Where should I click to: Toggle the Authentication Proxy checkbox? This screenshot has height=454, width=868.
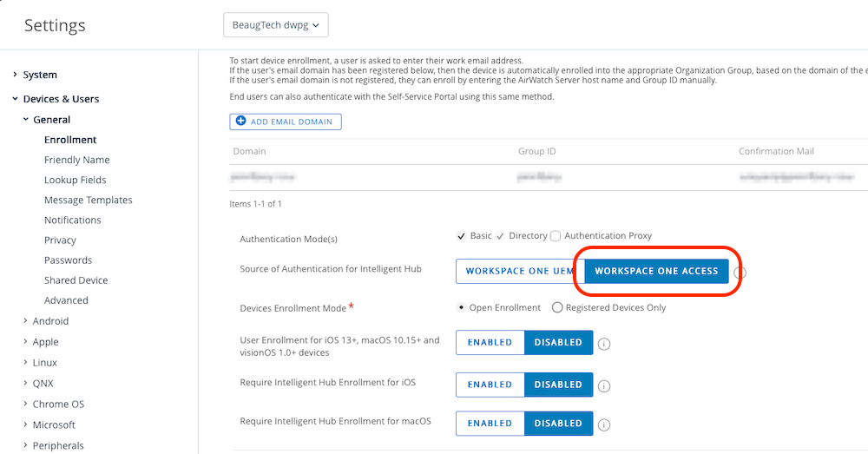(556, 236)
